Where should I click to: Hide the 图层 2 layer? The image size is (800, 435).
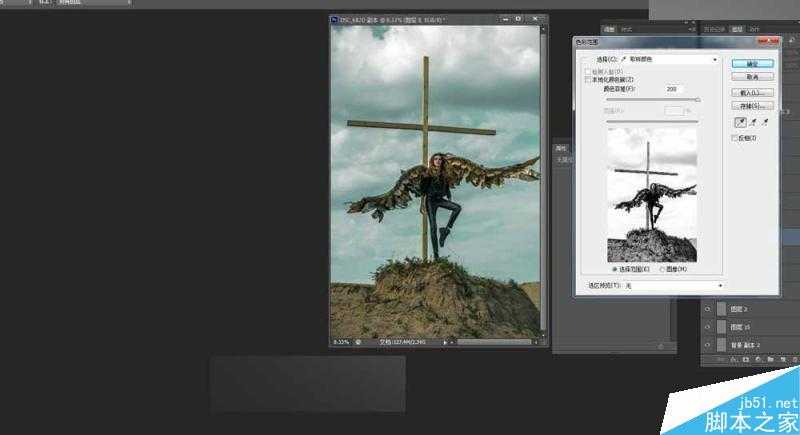708,310
